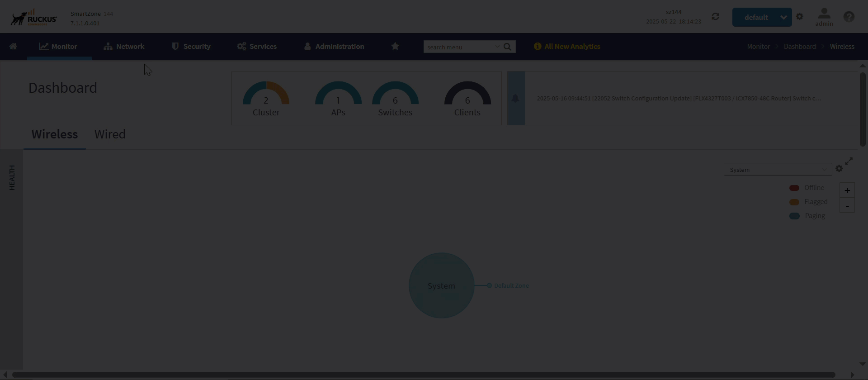Switch to the Wired tab
Image resolution: width=868 pixels, height=380 pixels.
click(x=110, y=134)
